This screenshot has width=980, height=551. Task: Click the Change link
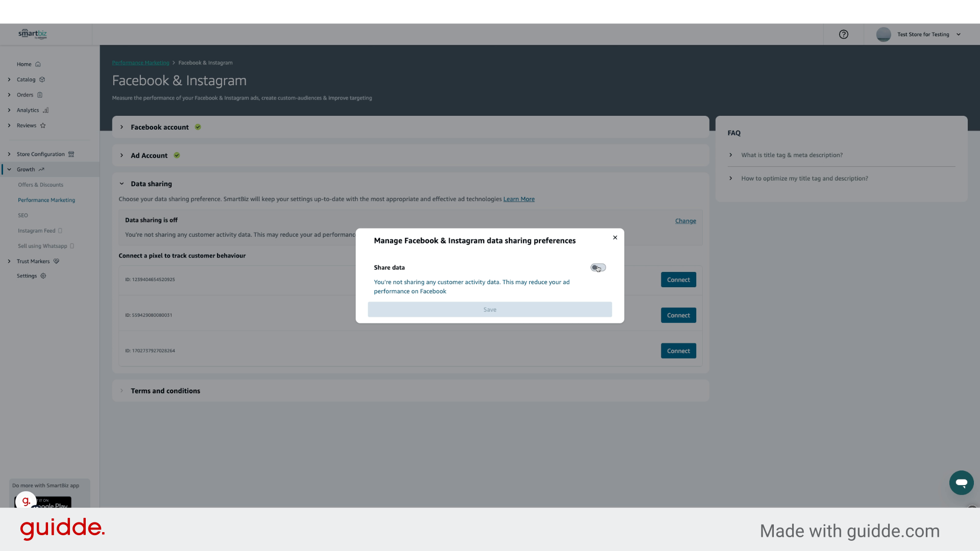(x=685, y=221)
